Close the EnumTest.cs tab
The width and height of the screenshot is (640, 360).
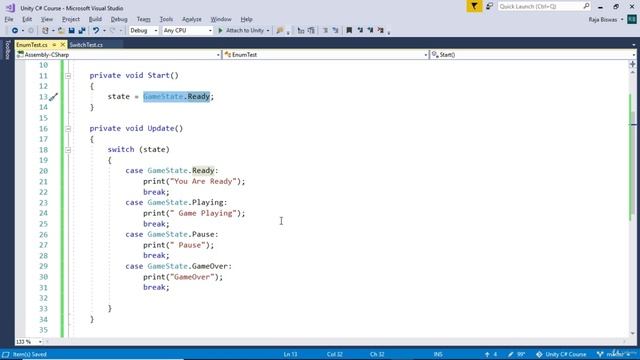(62, 45)
